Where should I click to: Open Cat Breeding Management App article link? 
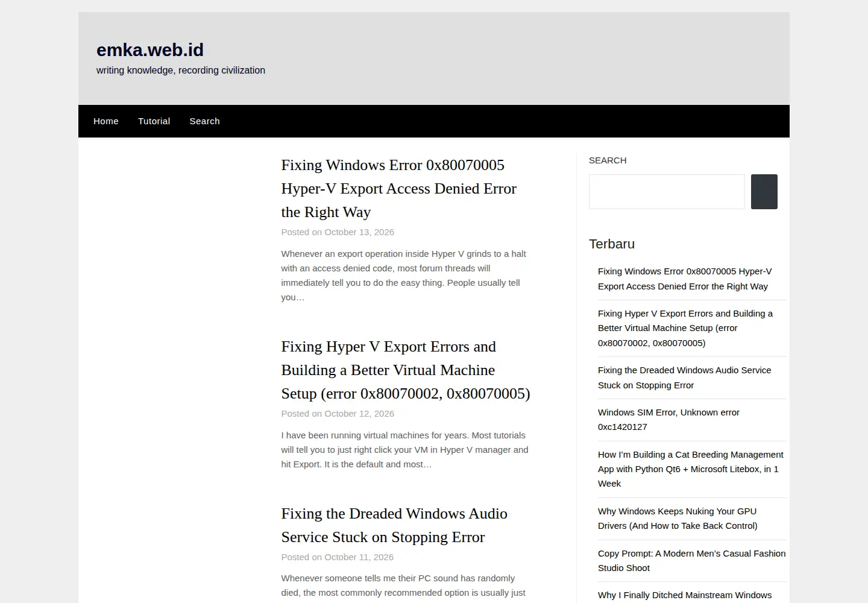[x=691, y=469]
